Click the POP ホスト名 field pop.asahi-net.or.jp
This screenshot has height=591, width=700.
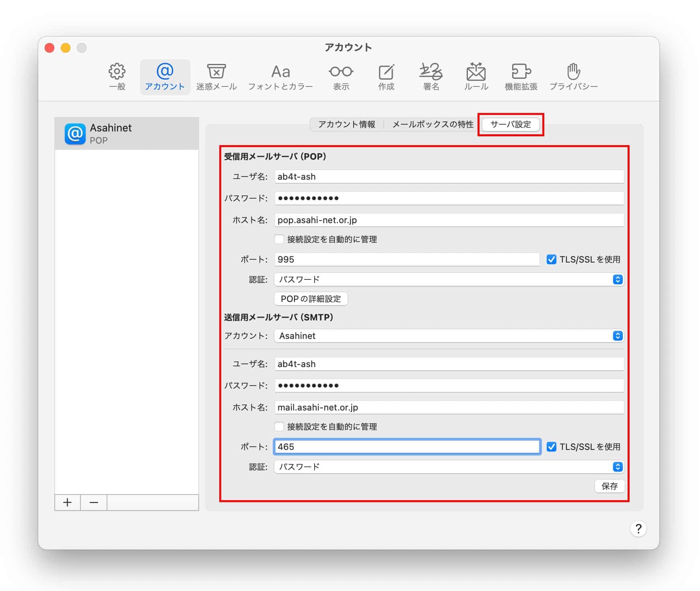click(449, 220)
